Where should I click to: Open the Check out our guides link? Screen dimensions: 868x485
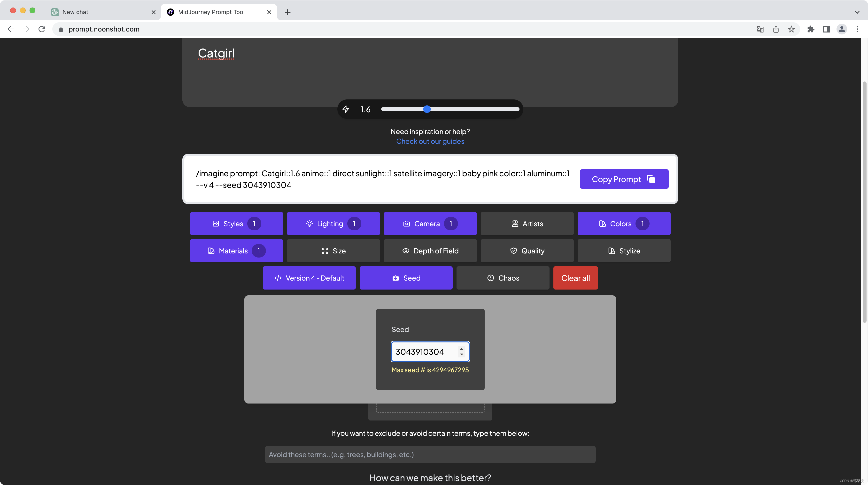pos(430,141)
